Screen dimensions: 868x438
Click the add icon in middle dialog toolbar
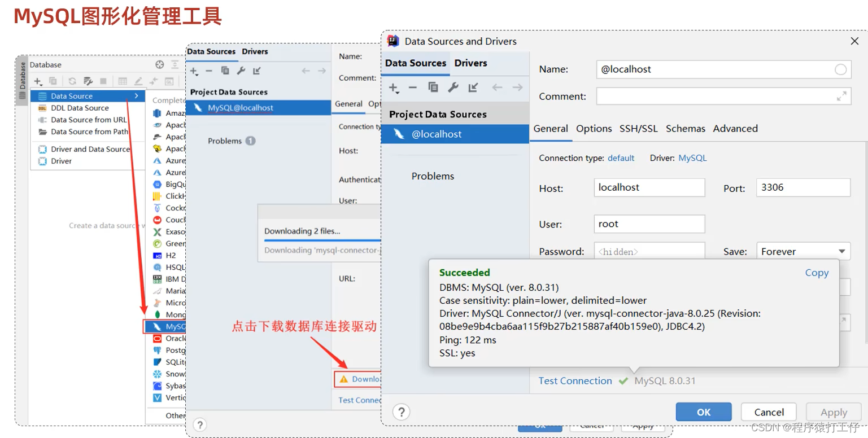(x=194, y=71)
